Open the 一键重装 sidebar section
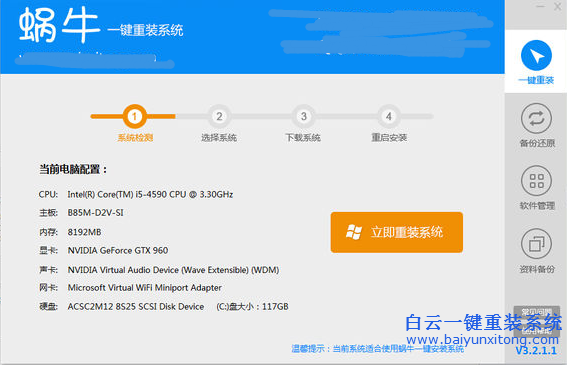The width and height of the screenshot is (567, 365). click(536, 62)
